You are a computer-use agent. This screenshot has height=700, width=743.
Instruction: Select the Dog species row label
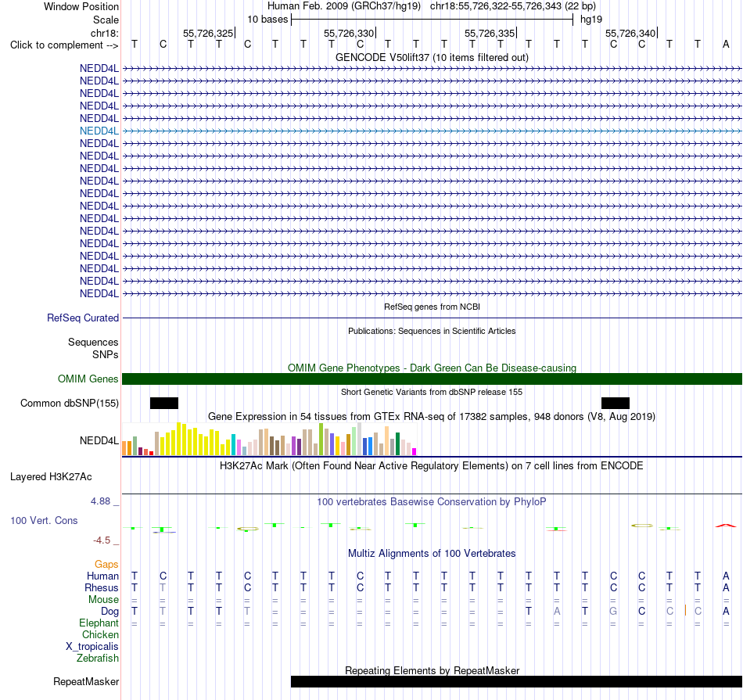(109, 612)
